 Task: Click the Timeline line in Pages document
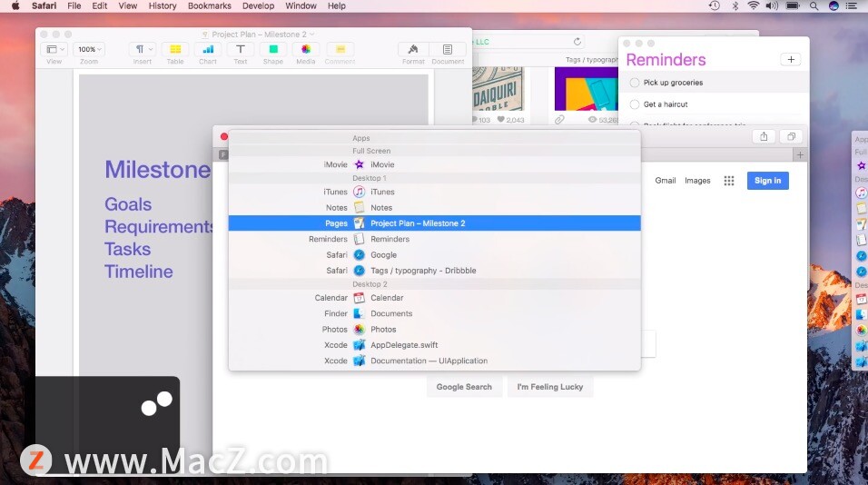[138, 272]
